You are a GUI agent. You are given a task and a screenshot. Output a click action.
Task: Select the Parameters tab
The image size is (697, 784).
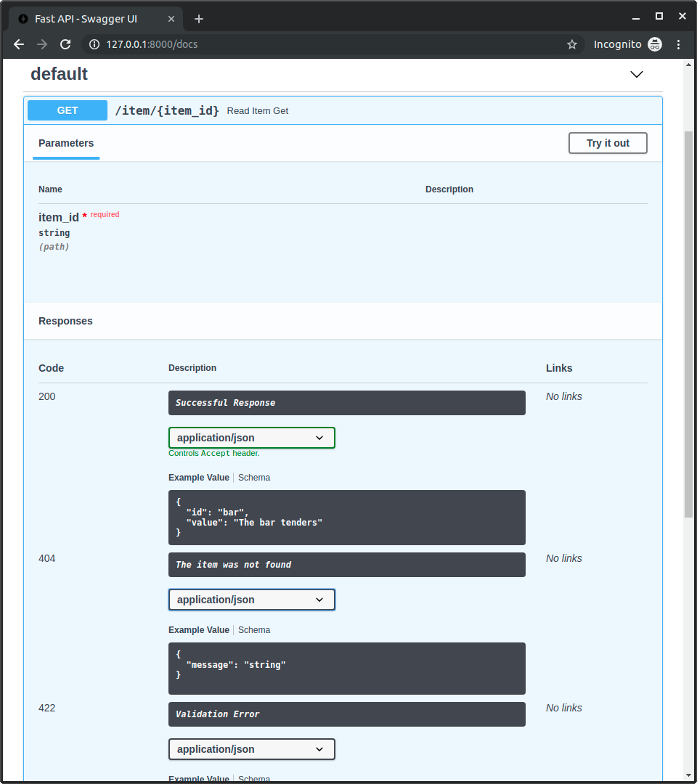click(x=66, y=143)
